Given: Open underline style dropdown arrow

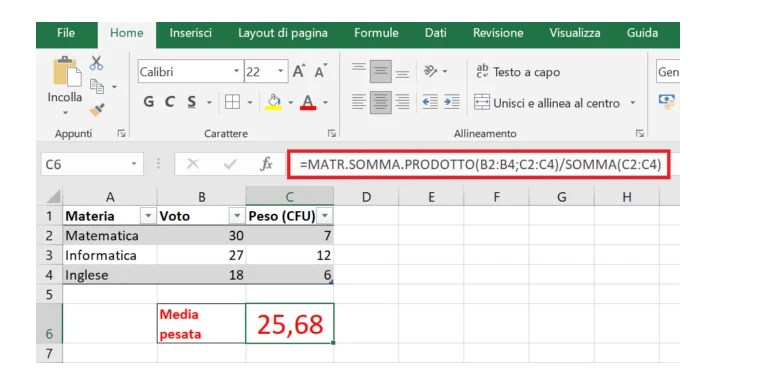Looking at the screenshot, I should pyautogui.click(x=209, y=103).
